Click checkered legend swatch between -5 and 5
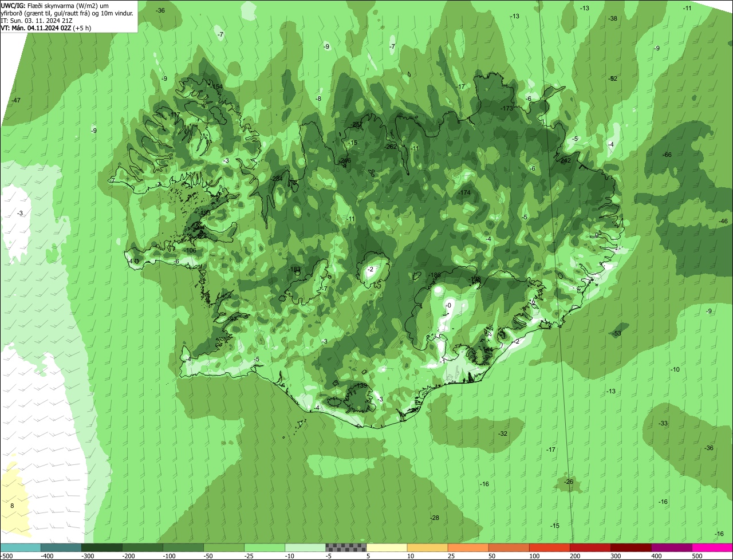 tap(346, 547)
